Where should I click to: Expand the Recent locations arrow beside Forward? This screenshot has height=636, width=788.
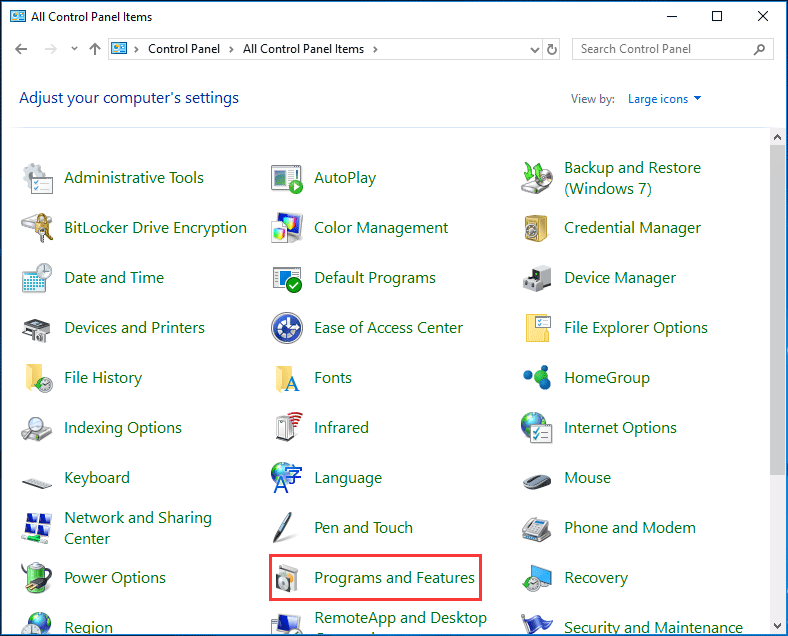click(x=74, y=49)
